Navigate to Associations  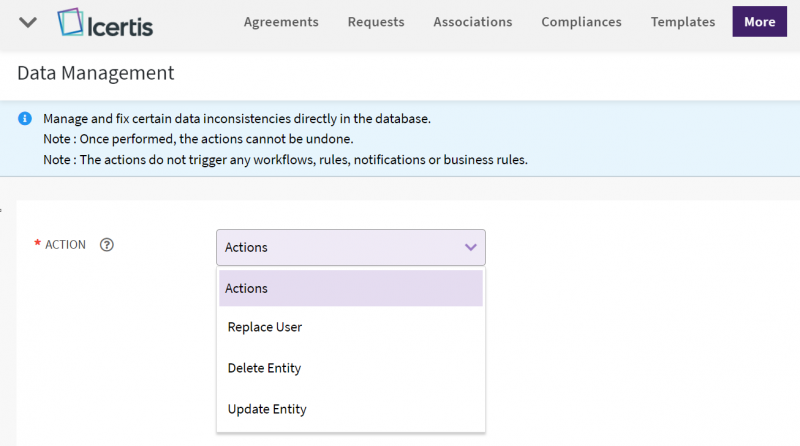[472, 22]
